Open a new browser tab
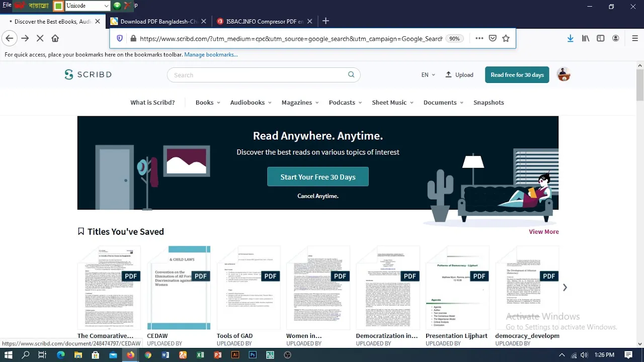The height and width of the screenshot is (362, 644). coord(326,21)
